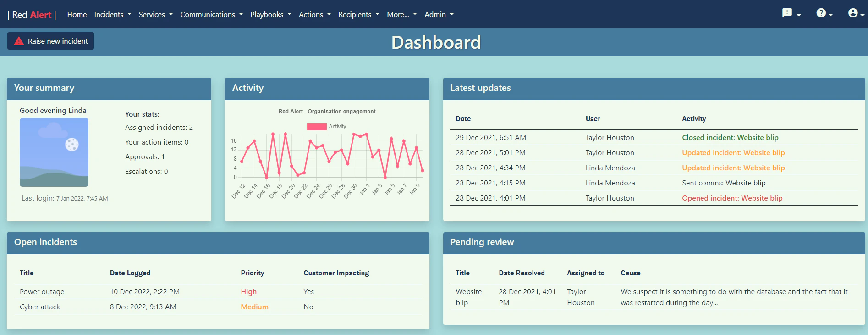
Task: Go to the Home menu item
Action: coord(77,15)
